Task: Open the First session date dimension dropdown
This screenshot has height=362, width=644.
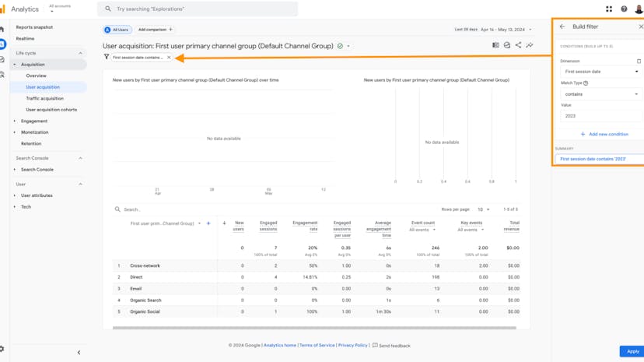Action: click(602, 72)
